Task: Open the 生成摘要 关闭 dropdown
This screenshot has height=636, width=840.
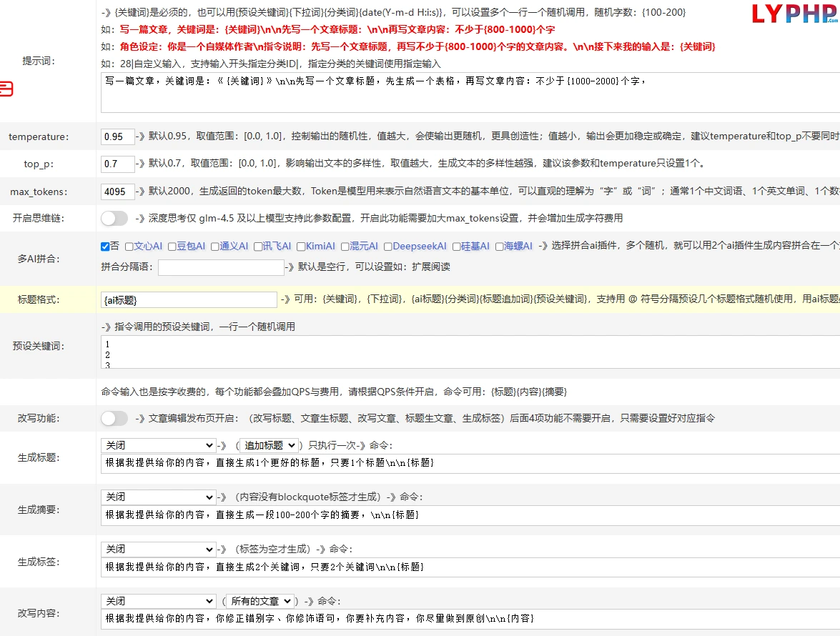Action: pos(158,497)
